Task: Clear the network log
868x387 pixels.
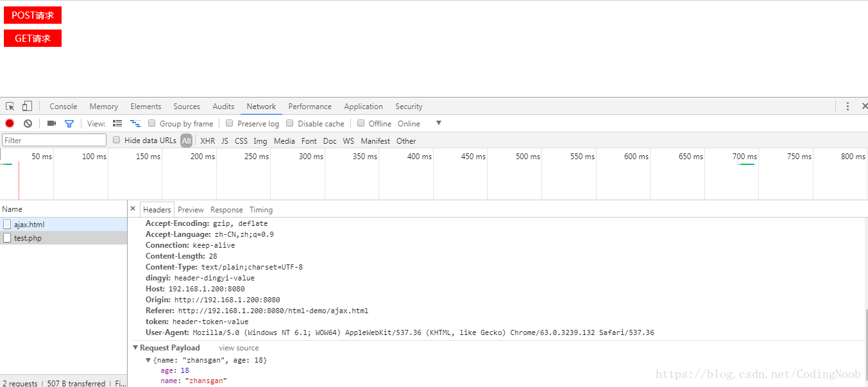Action: 28,123
